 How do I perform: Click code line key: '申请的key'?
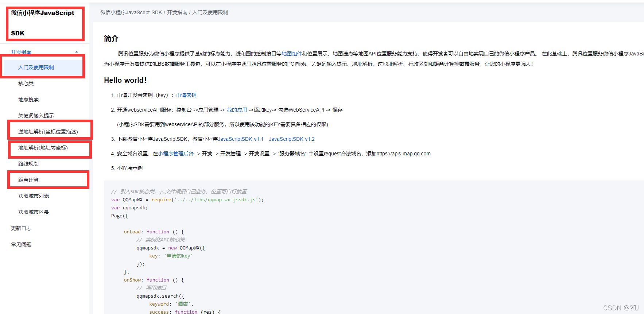[171, 256]
